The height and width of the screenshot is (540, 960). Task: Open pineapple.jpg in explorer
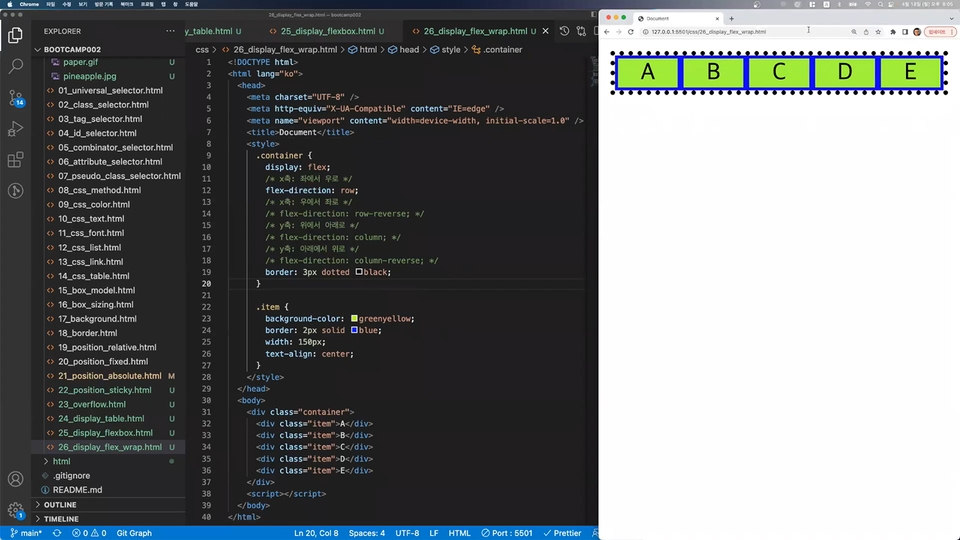(x=89, y=76)
